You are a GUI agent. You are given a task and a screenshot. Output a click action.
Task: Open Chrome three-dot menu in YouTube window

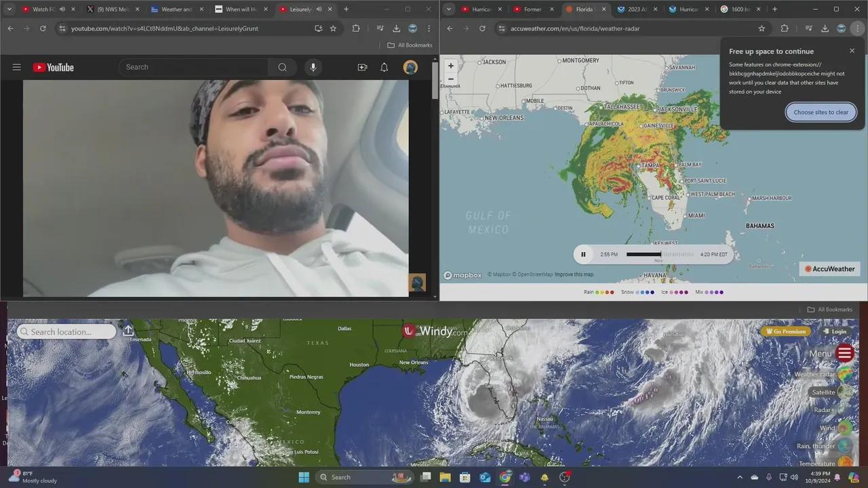coord(429,28)
